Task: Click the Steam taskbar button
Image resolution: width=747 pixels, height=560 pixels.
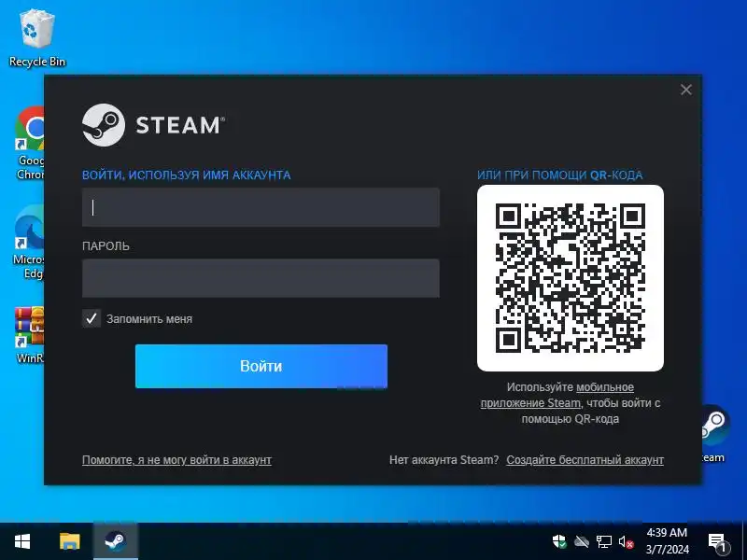Action: [116, 541]
